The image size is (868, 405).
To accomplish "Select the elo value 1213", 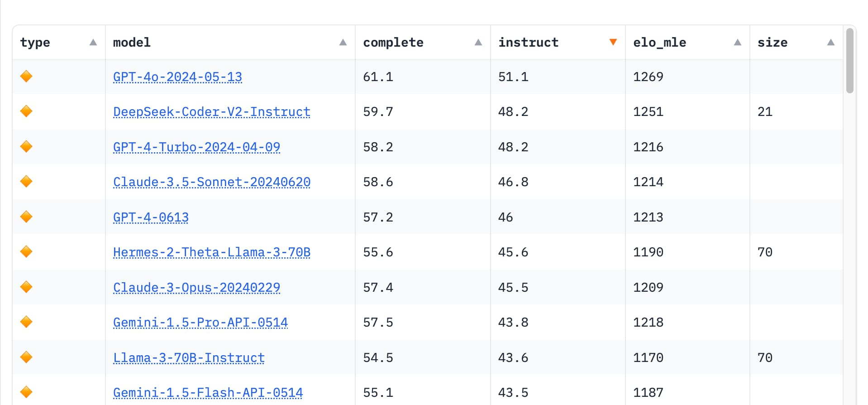I will pyautogui.click(x=648, y=217).
